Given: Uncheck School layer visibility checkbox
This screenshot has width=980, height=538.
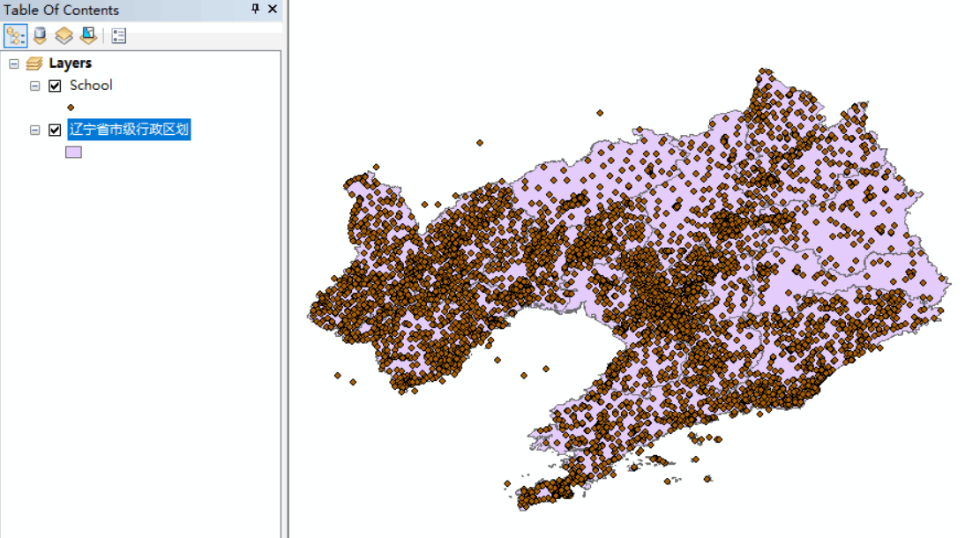Looking at the screenshot, I should (55, 86).
